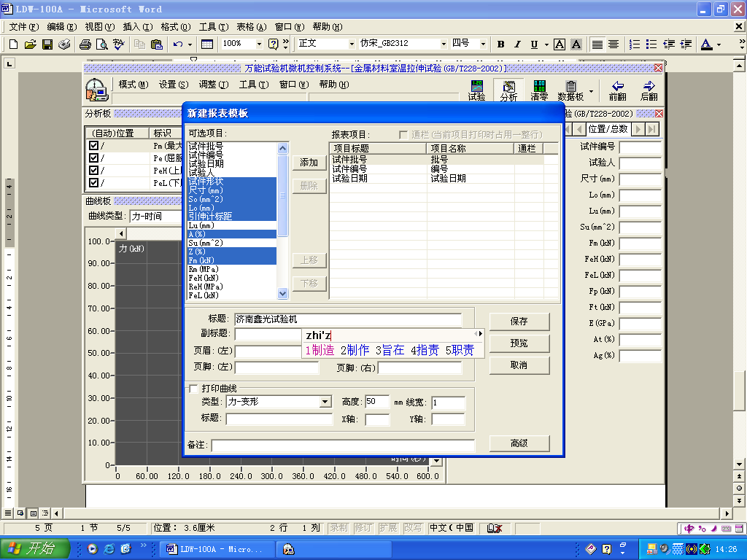Click the 保存 button to save template
Screen dimensions: 747x560
click(519, 321)
